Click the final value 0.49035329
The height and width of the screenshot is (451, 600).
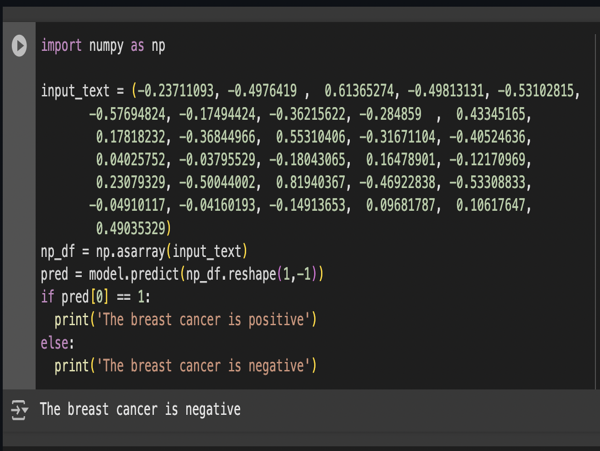[130, 228]
